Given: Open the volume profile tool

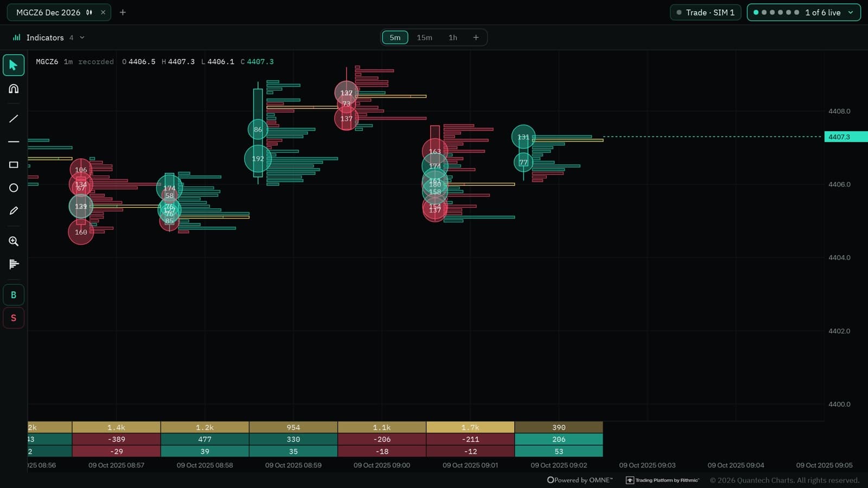Looking at the screenshot, I should click(14, 264).
